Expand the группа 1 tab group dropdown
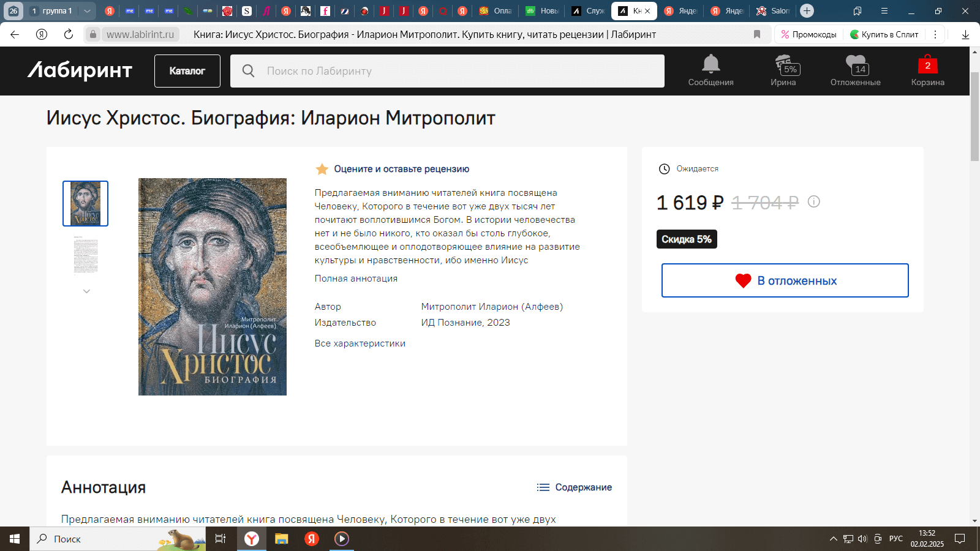The height and width of the screenshot is (551, 980). click(87, 10)
